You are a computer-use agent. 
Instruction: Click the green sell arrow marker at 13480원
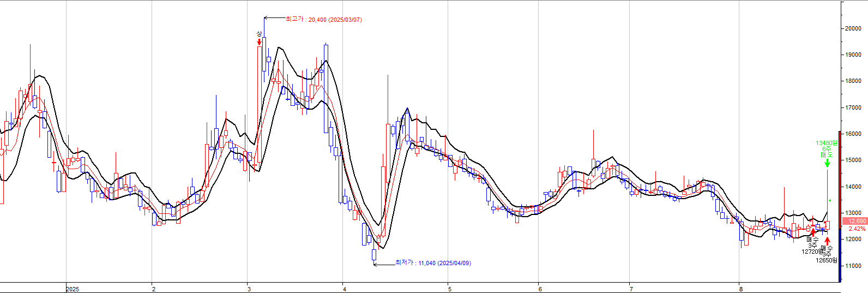[x=827, y=163]
